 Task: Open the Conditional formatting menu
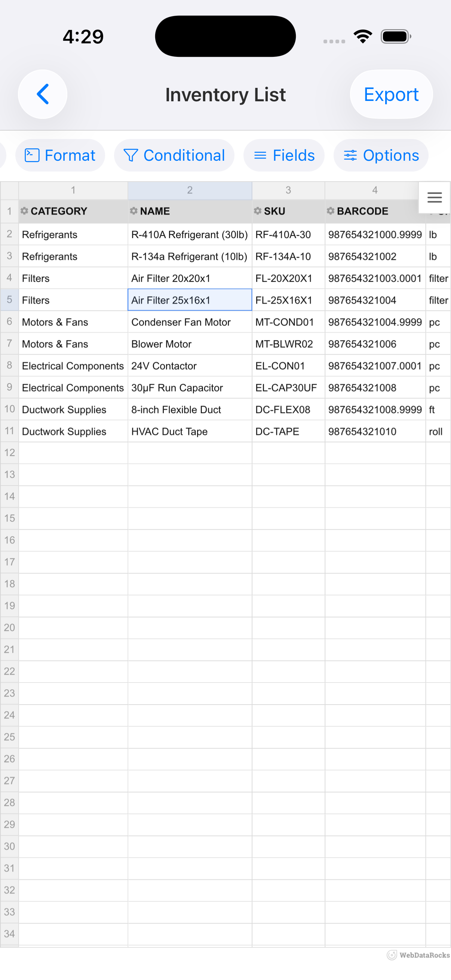[x=174, y=155]
